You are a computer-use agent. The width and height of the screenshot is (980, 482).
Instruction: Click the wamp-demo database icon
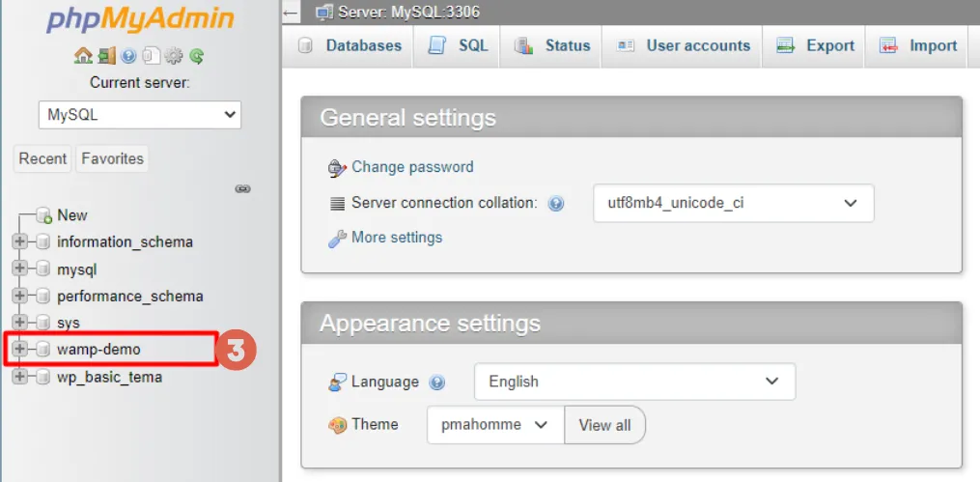point(42,350)
